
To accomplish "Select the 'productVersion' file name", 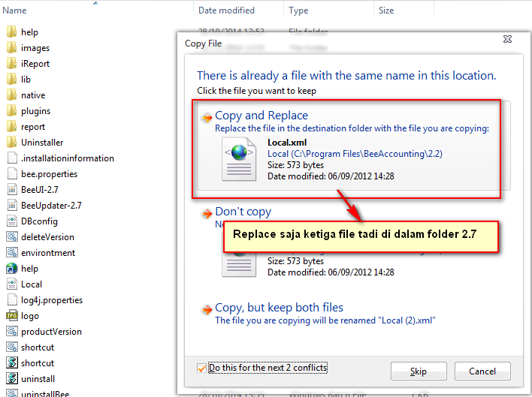I will coord(51,332).
